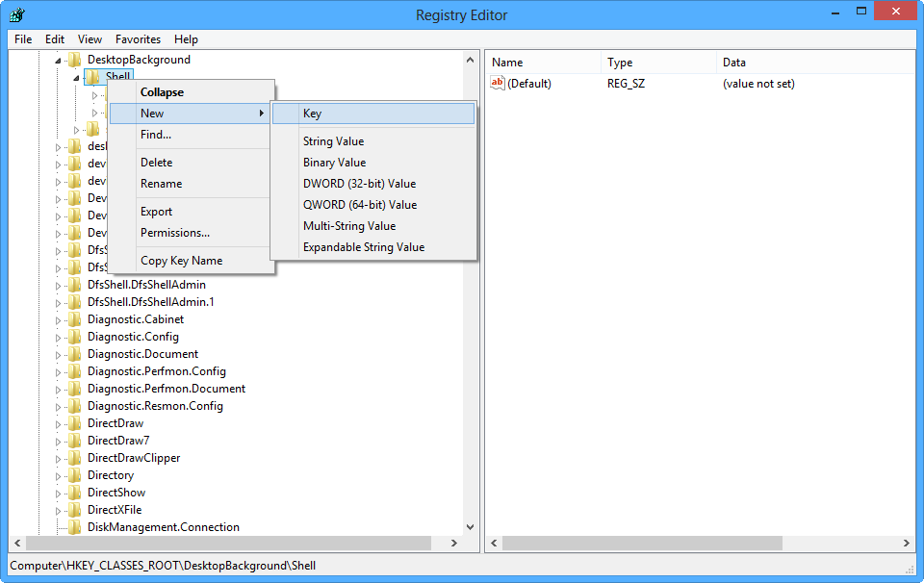Collapse the Shell key using its arrow
The width and height of the screenshot is (924, 583).
click(76, 77)
